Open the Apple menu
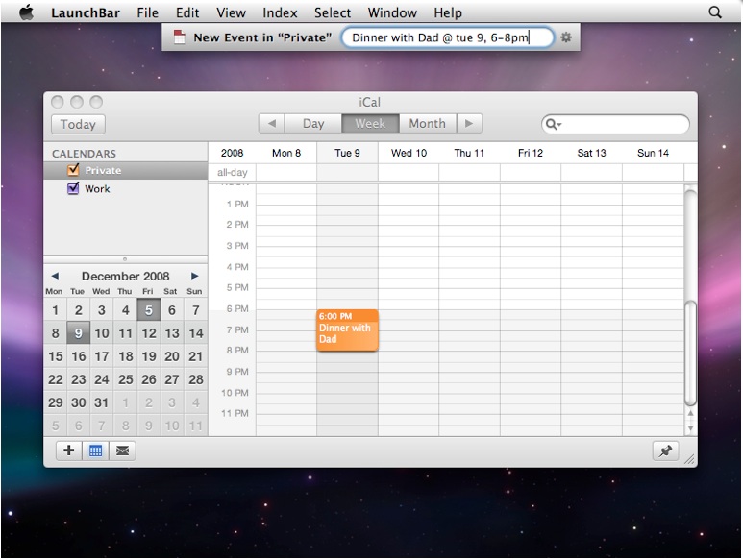This screenshot has height=560, width=743. [x=26, y=12]
